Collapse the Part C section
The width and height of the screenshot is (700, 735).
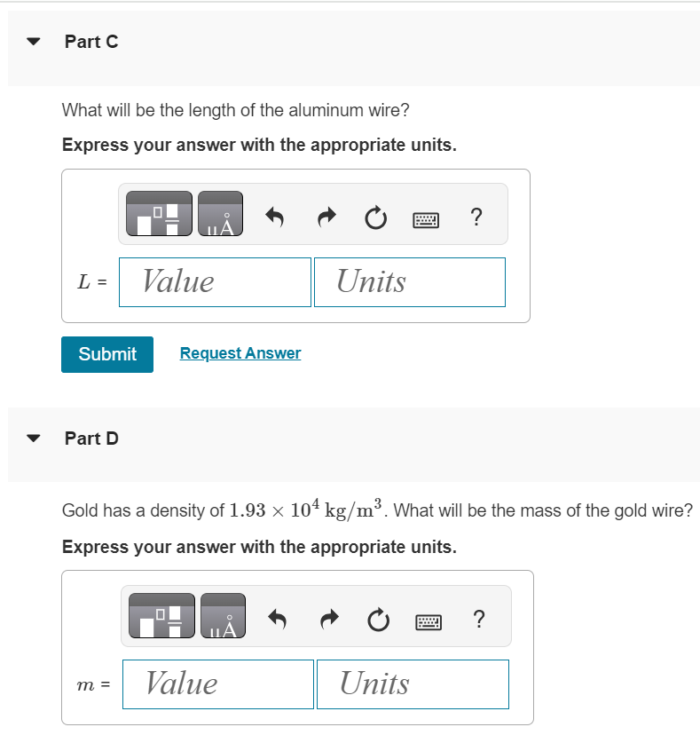(x=33, y=42)
